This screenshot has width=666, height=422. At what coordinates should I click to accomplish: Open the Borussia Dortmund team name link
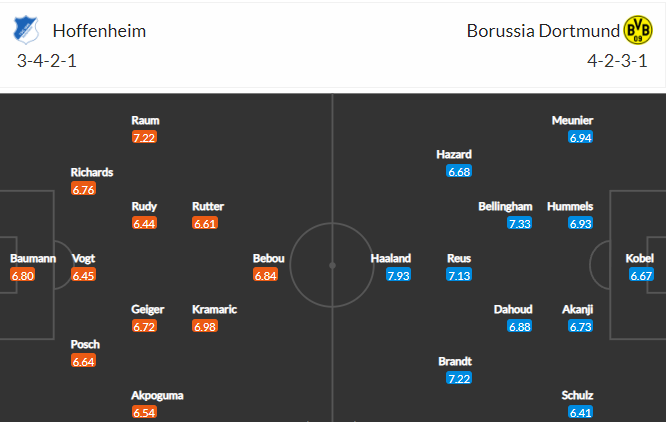click(543, 31)
